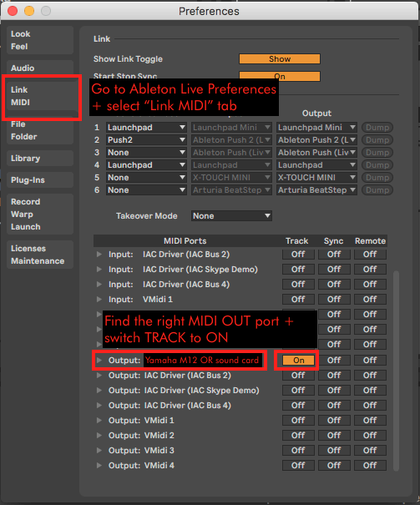Viewport: 420px width, 505px height.
Task: Enable Sync for Output VMidi 2
Action: (334, 436)
